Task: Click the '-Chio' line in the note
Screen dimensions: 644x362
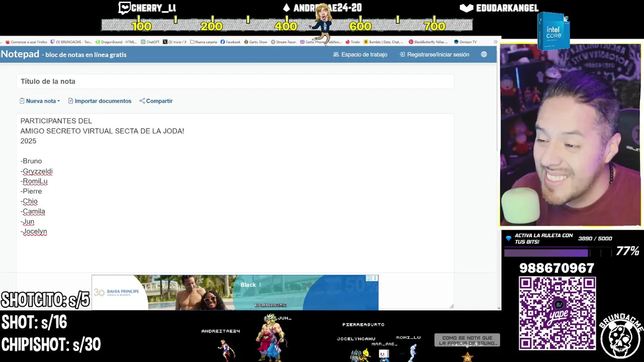Action: [29, 201]
